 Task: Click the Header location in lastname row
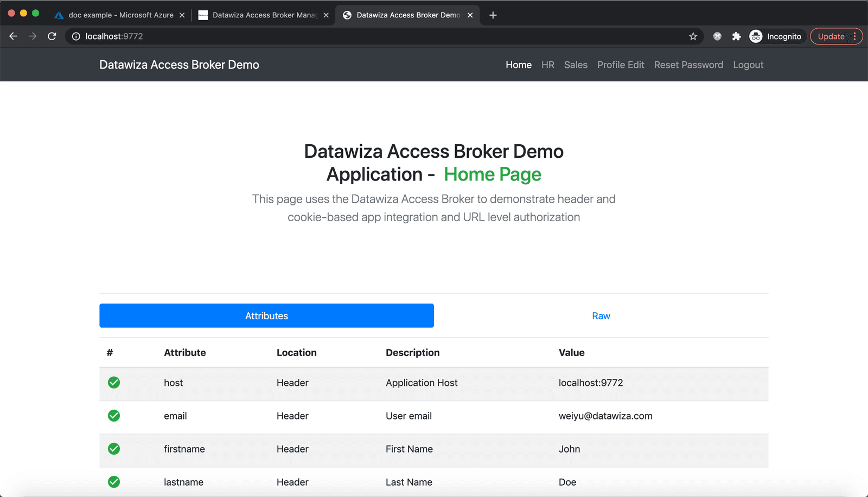pyautogui.click(x=292, y=482)
